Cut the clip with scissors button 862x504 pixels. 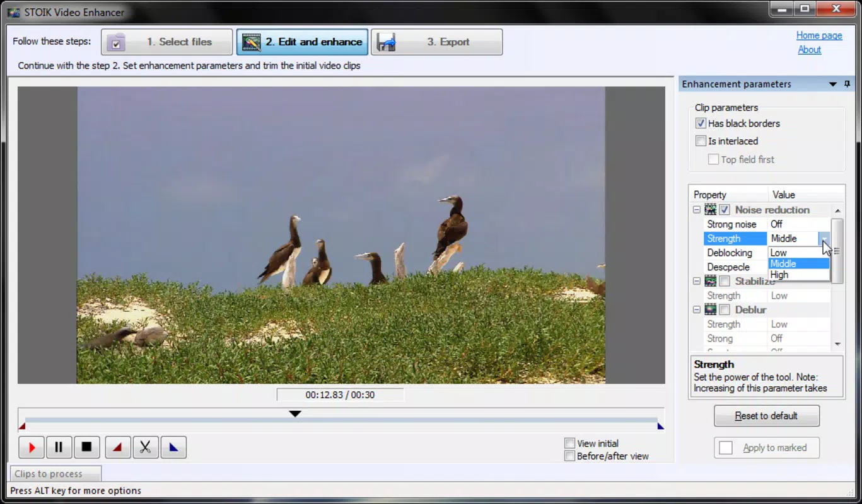(145, 447)
